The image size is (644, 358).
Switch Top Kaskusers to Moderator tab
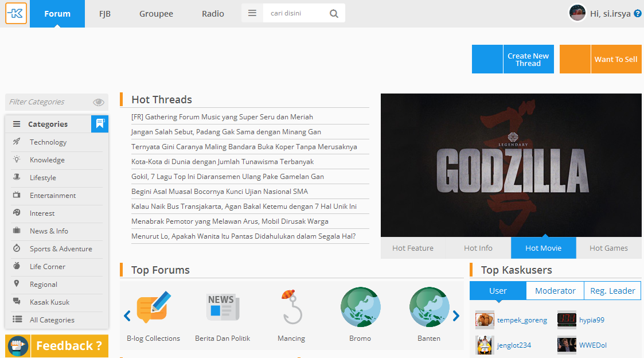tap(555, 291)
